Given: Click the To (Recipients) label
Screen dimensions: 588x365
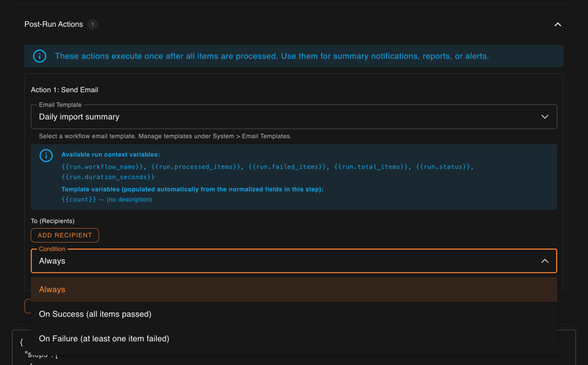Looking at the screenshot, I should pos(52,221).
